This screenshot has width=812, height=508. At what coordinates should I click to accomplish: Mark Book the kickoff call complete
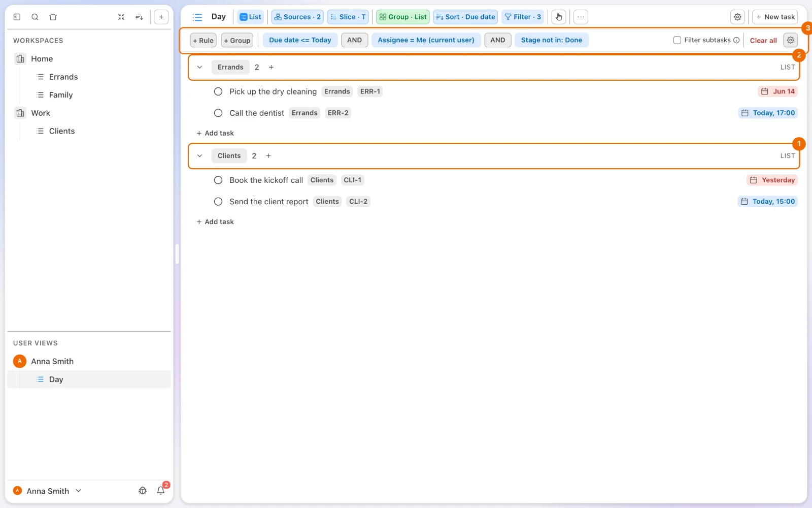point(218,180)
